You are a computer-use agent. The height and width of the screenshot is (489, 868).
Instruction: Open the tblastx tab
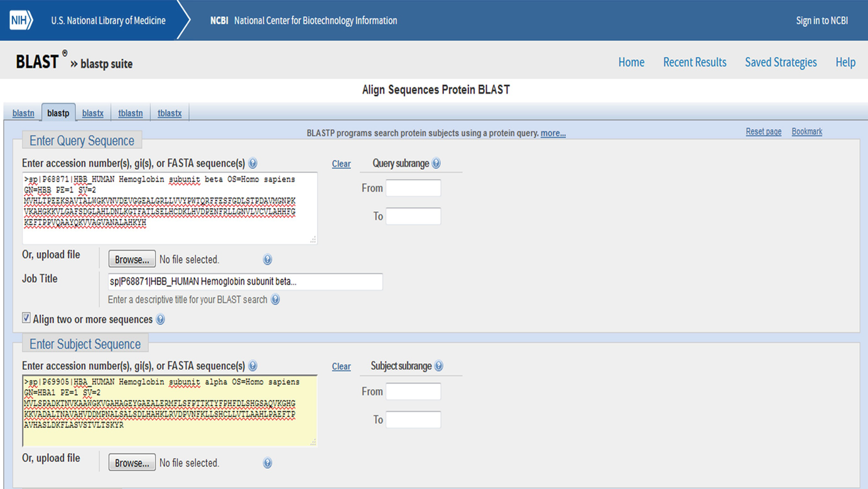pyautogui.click(x=170, y=113)
